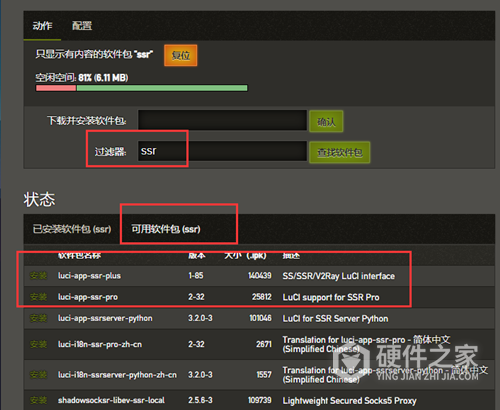Open the 已安装软件包 (ssr) tab
Viewport: 500px width, 410px height.
pyautogui.click(x=72, y=229)
